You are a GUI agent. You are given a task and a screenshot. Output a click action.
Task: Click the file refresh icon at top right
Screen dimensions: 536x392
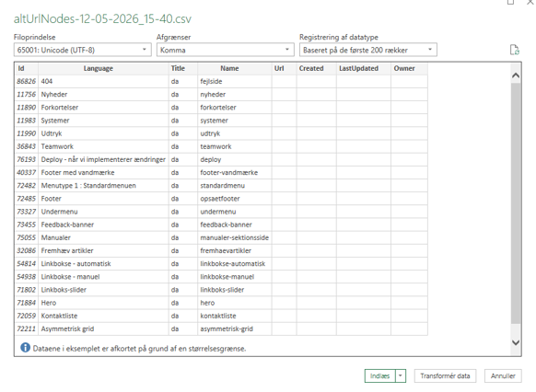(515, 50)
